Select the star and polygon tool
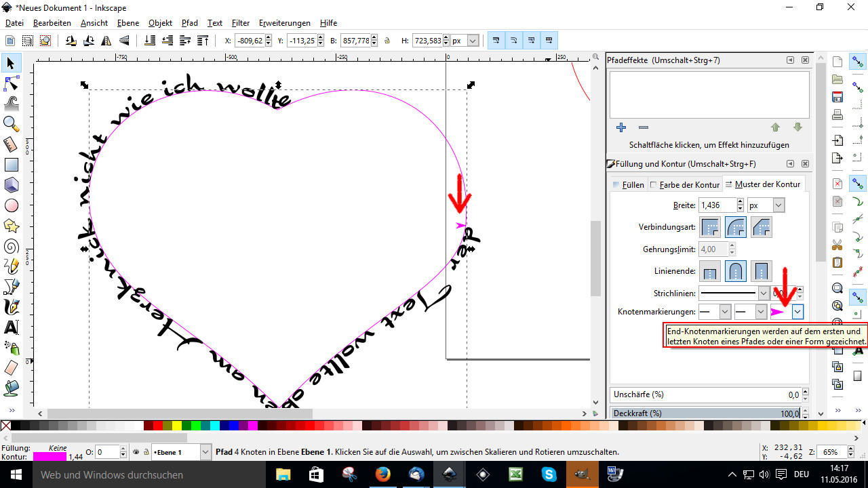The height and width of the screenshot is (488, 868). (12, 225)
